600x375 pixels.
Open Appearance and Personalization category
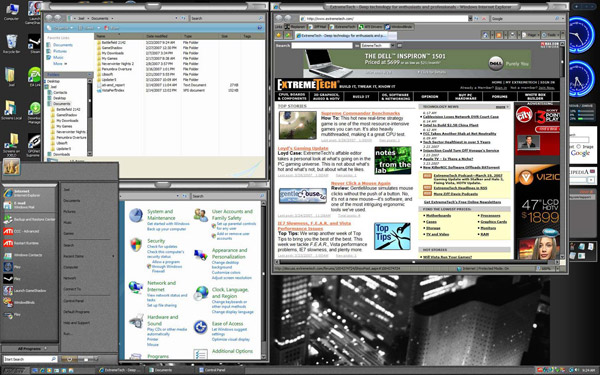coord(229,253)
